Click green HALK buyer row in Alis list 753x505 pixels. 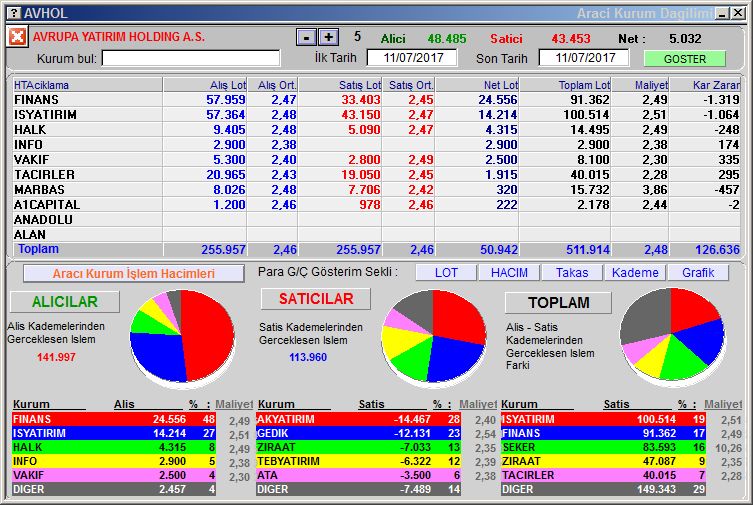[114, 447]
